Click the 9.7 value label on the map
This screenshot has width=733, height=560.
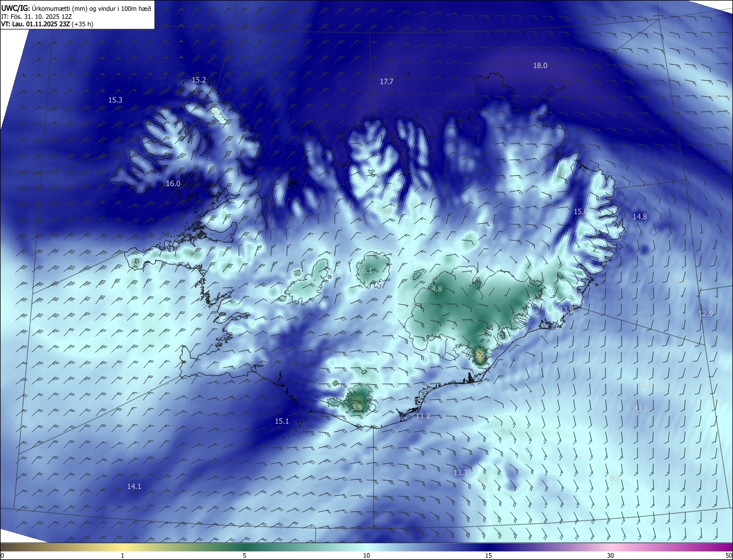point(615,478)
